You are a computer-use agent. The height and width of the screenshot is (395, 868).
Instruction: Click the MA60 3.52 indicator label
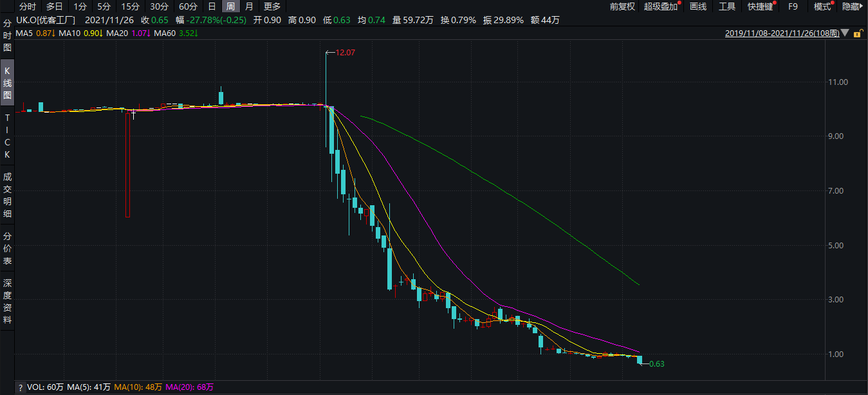(x=176, y=33)
